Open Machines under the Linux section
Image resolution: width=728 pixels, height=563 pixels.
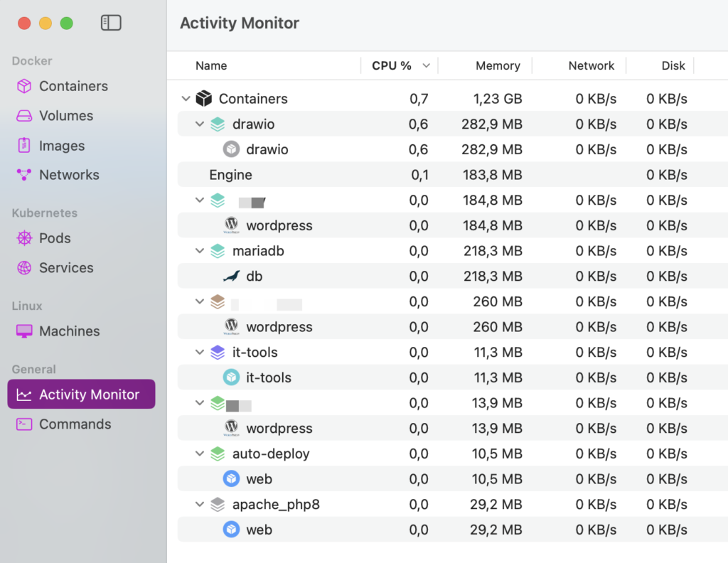65,331
